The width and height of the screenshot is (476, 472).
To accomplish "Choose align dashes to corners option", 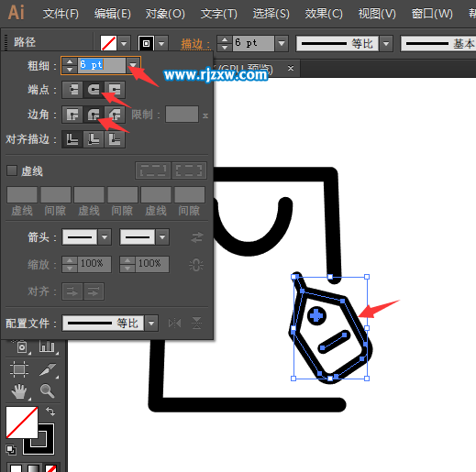I will pyautogui.click(x=189, y=170).
